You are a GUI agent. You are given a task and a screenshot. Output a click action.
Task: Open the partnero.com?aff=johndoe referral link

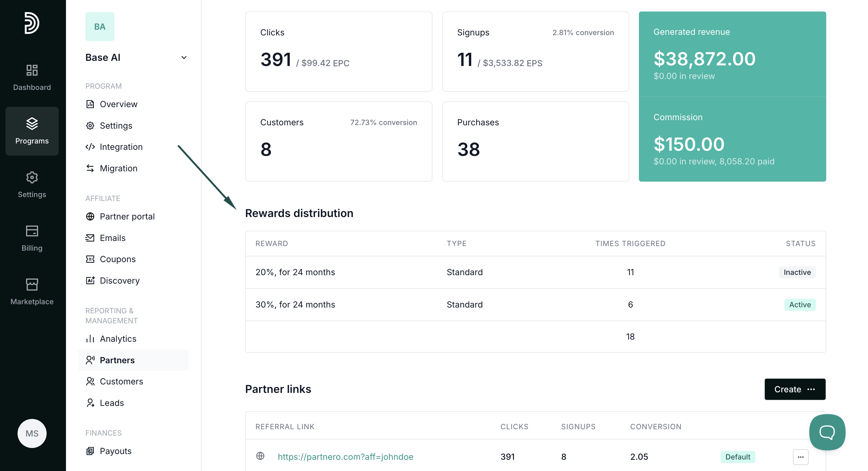(x=345, y=457)
